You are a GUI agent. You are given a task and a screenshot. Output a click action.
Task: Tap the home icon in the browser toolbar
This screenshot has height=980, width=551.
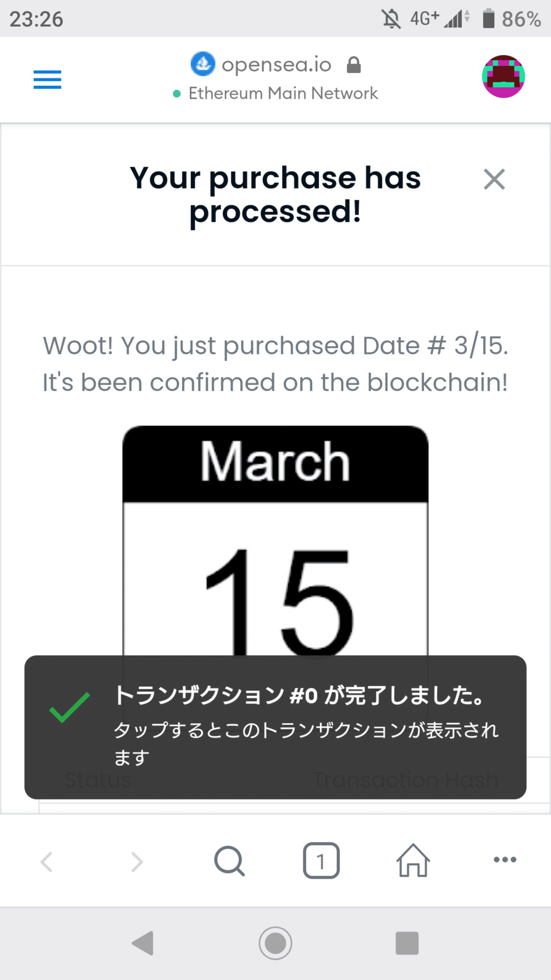click(x=412, y=861)
